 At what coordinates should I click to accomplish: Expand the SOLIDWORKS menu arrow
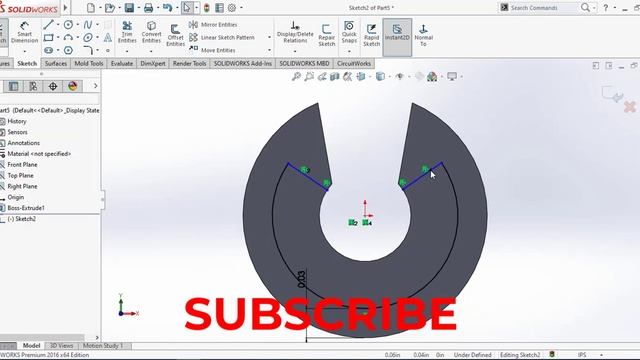(x=65, y=8)
